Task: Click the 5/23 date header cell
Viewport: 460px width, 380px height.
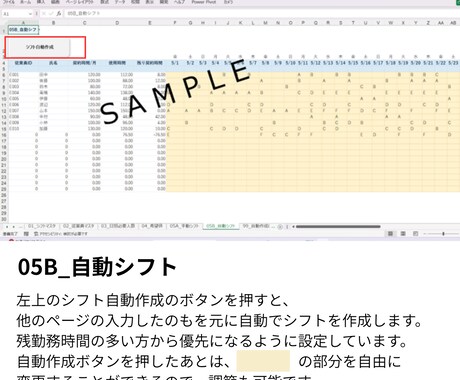Action: point(453,63)
